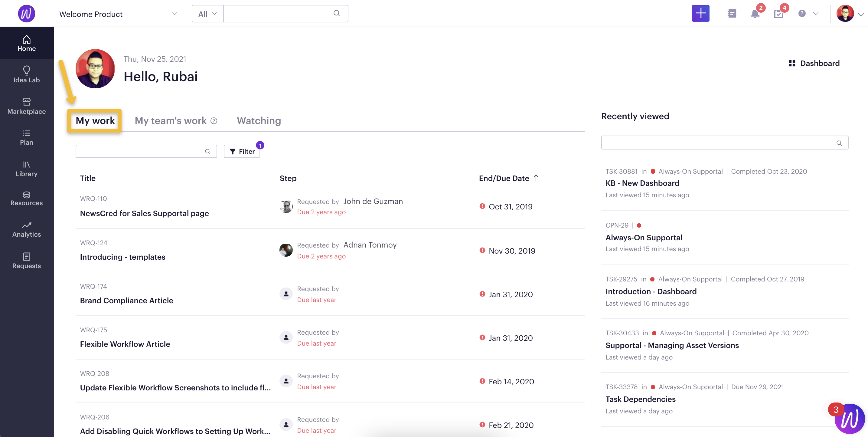Screen dimensions: 868x437
Task: Click the WRQ-110 request ID
Action: click(93, 199)
